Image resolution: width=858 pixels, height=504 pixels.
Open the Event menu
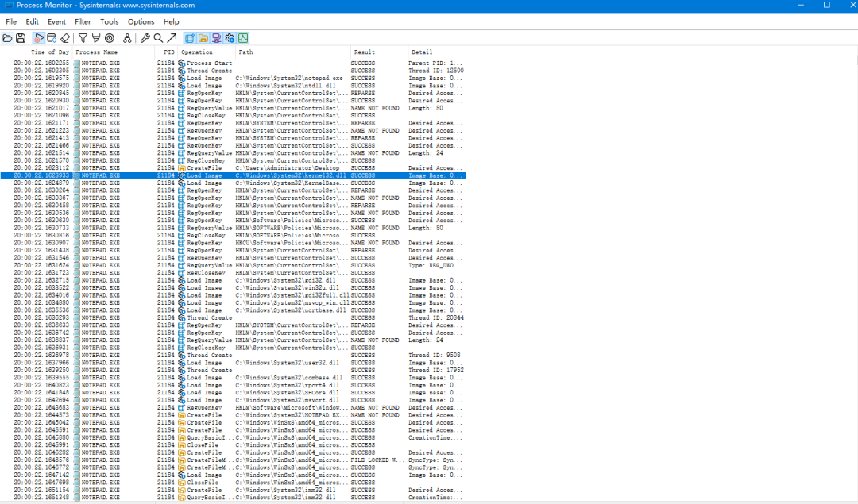56,22
